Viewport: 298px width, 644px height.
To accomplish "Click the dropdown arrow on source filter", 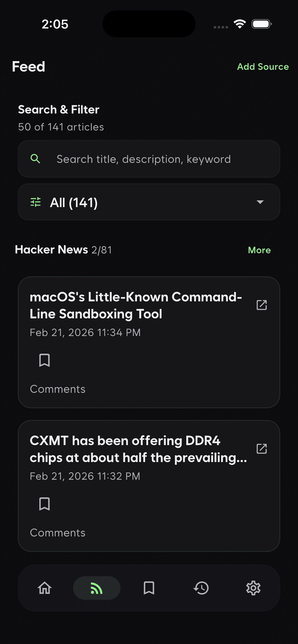I will coord(260,202).
